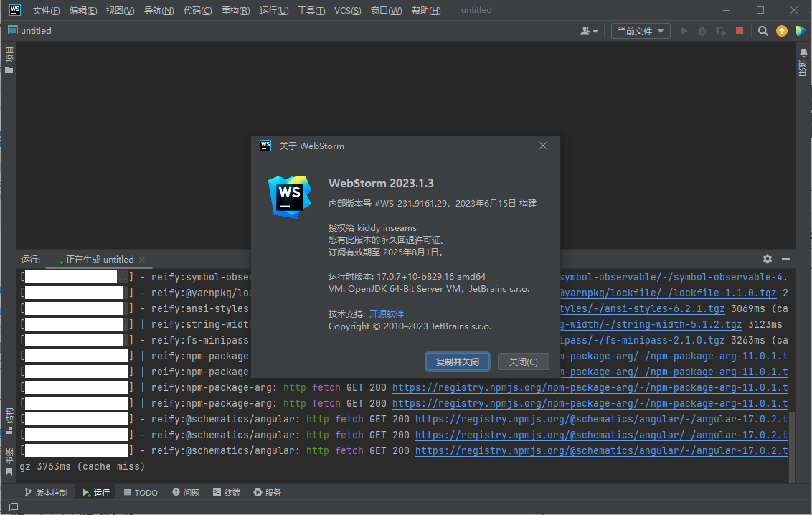Click the Debug bug icon
This screenshot has width=812, height=515.
tap(702, 31)
